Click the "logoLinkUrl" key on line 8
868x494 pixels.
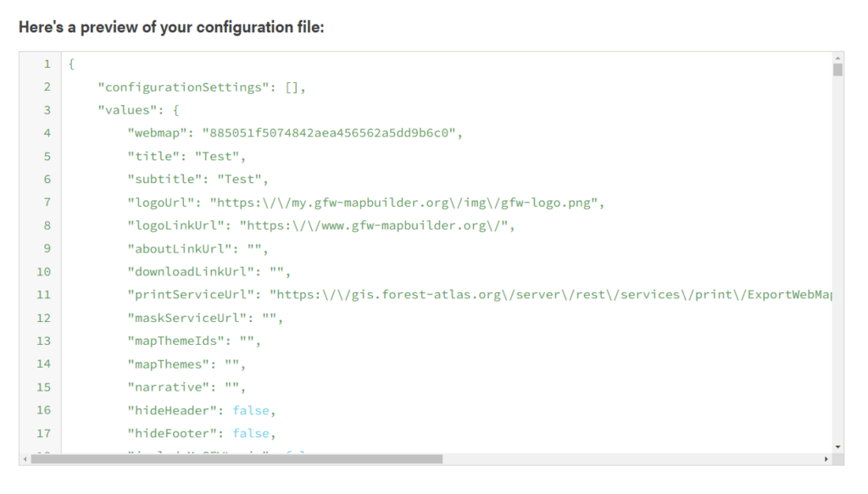175,225
